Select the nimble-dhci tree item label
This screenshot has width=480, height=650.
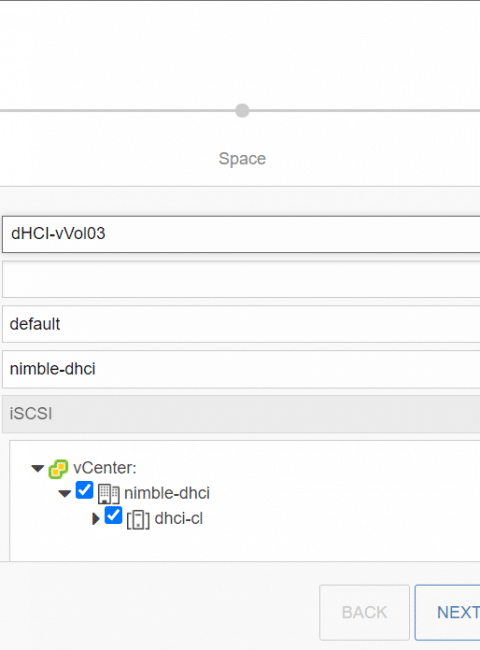pyautogui.click(x=167, y=493)
